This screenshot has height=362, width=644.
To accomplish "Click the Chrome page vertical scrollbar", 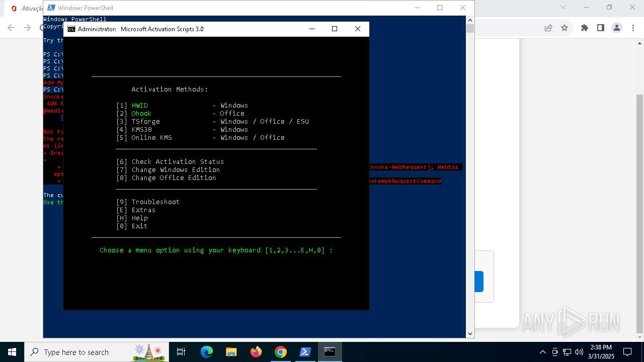I will pyautogui.click(x=639, y=214).
